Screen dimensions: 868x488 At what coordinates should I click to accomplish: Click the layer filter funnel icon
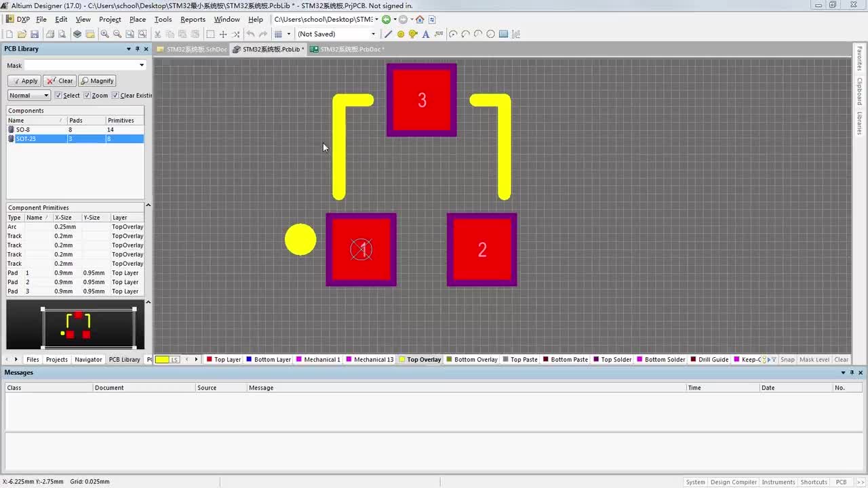coord(774,359)
